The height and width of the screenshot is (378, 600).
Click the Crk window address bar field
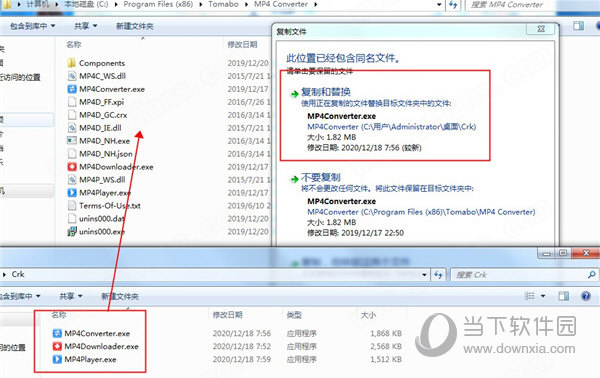point(214,275)
